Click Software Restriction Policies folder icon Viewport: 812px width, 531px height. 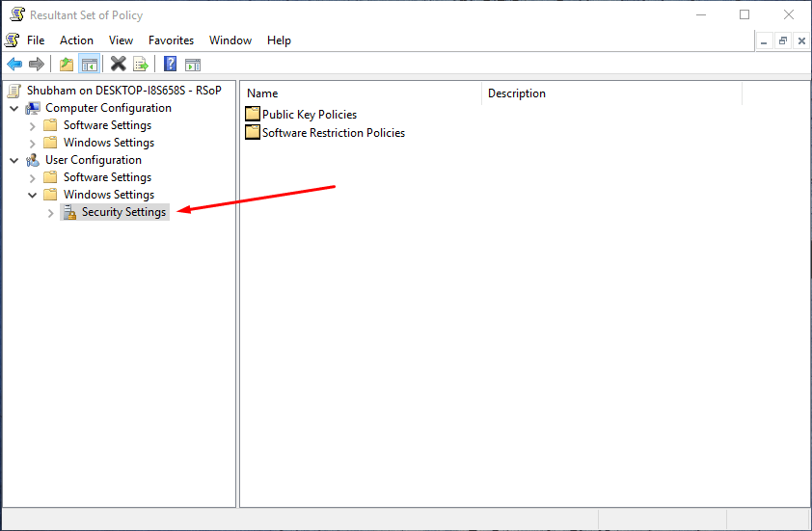253,132
